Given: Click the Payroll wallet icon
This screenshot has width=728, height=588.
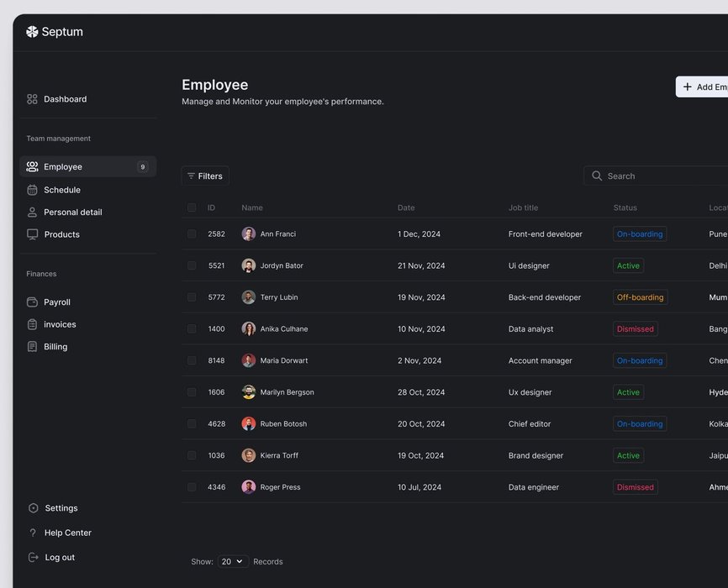Looking at the screenshot, I should (32, 302).
